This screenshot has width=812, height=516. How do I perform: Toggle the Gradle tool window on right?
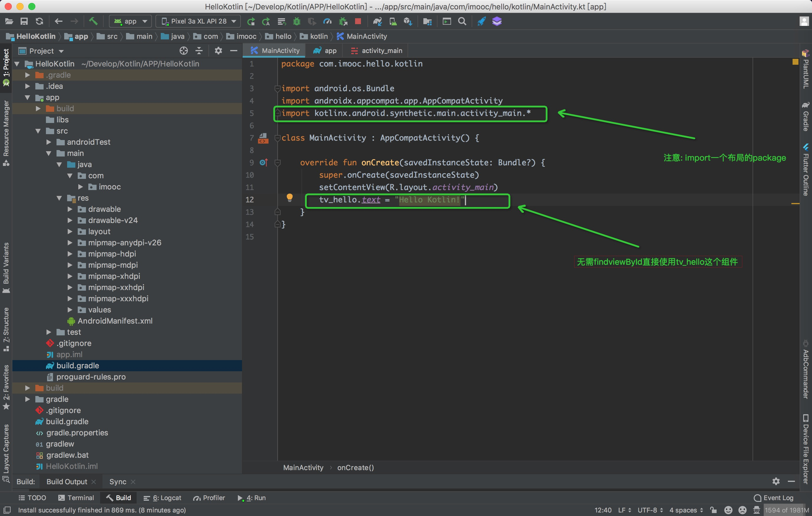pos(806,116)
